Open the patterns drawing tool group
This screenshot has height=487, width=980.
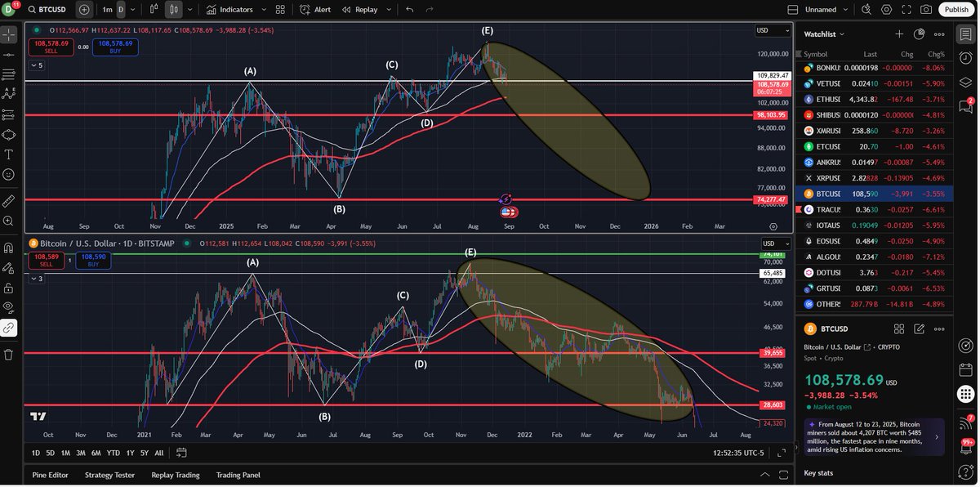click(8, 94)
